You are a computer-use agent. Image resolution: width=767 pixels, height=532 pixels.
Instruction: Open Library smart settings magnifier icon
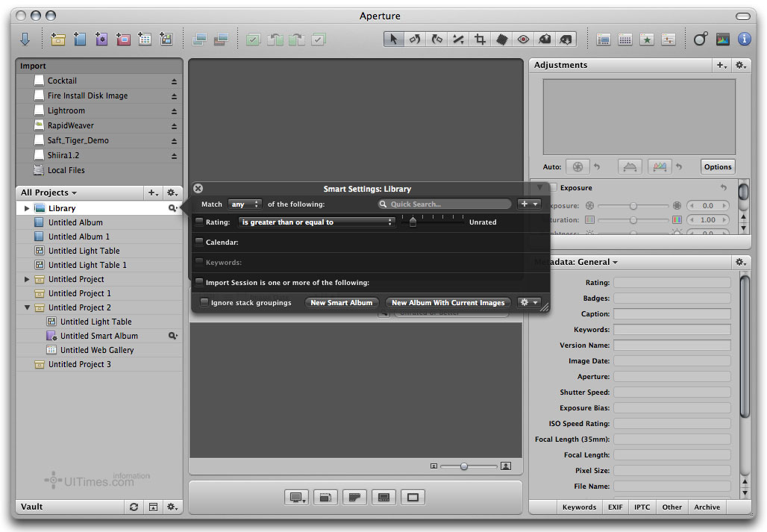point(172,208)
